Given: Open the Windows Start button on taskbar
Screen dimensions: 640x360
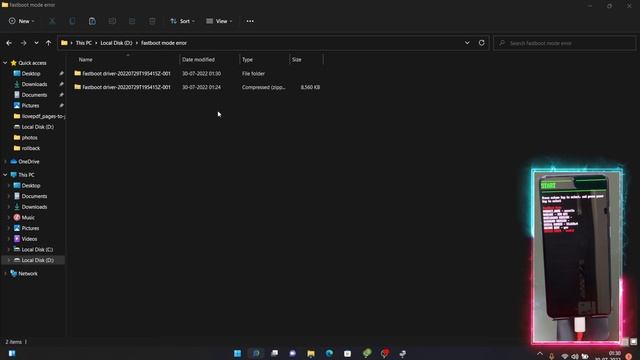Looking at the screenshot, I should 238,353.
